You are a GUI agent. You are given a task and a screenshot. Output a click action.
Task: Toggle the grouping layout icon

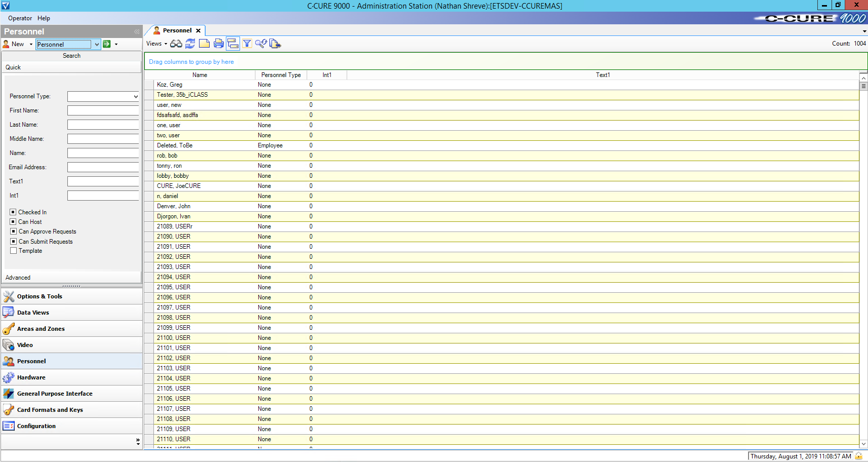tap(232, 44)
